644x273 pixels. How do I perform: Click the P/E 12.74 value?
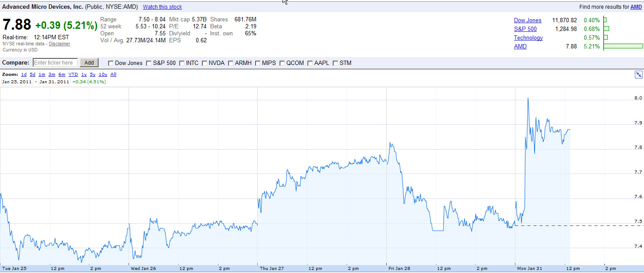click(x=200, y=27)
